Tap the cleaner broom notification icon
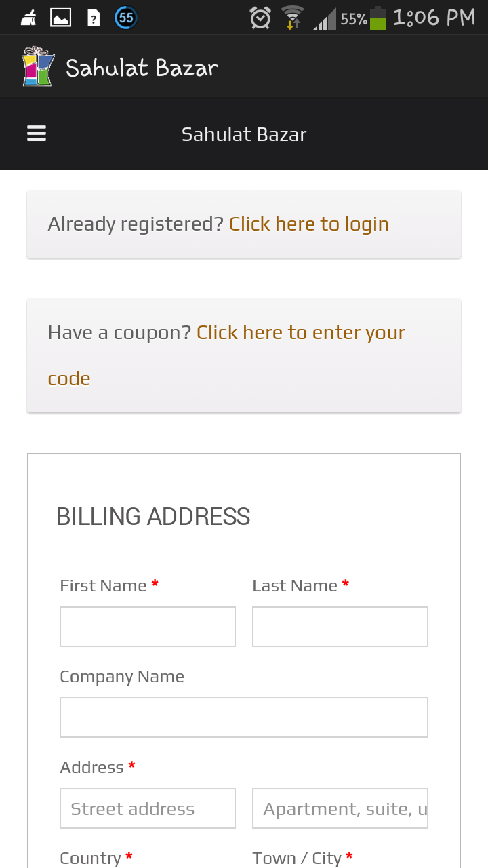Viewport: 488px width, 868px height. [x=28, y=18]
